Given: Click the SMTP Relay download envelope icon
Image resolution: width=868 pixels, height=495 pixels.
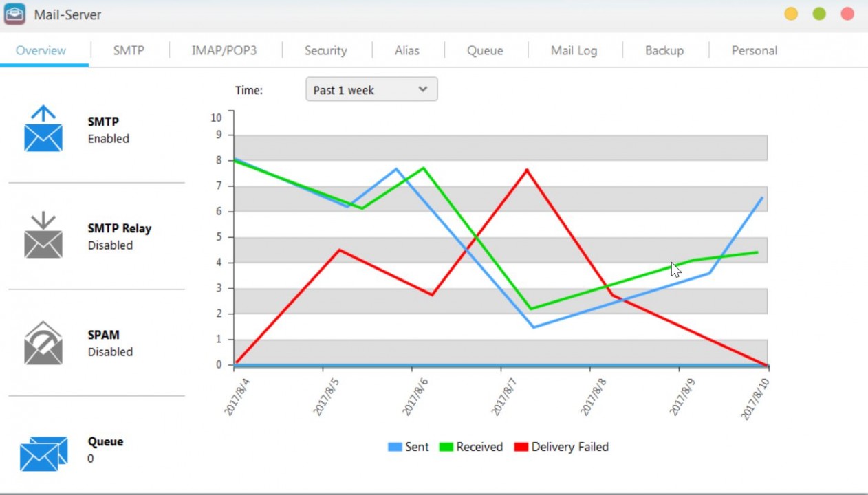Looking at the screenshot, I should [43, 235].
